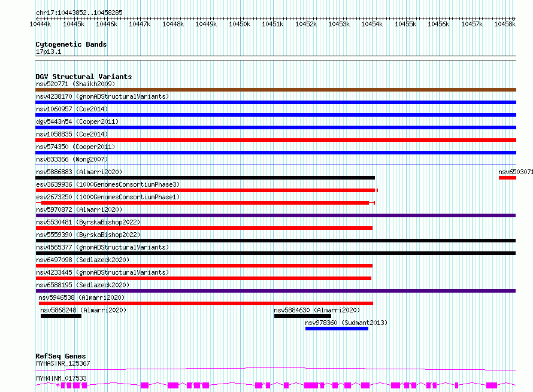The width and height of the screenshot is (533, 392).
Task: Select the nsv6588195 (Sedlazeck2020) label
Action: click(83, 285)
